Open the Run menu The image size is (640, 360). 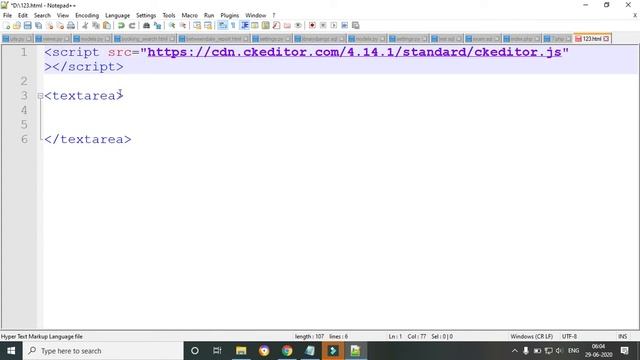click(209, 16)
